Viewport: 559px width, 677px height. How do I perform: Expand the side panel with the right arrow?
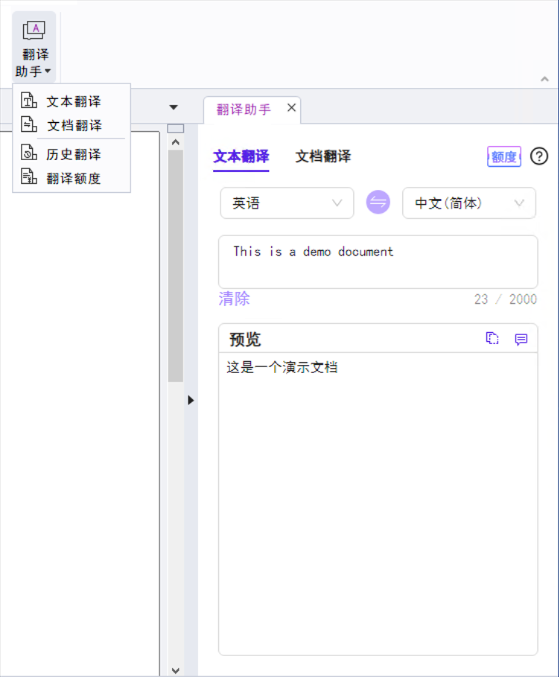coord(191,400)
